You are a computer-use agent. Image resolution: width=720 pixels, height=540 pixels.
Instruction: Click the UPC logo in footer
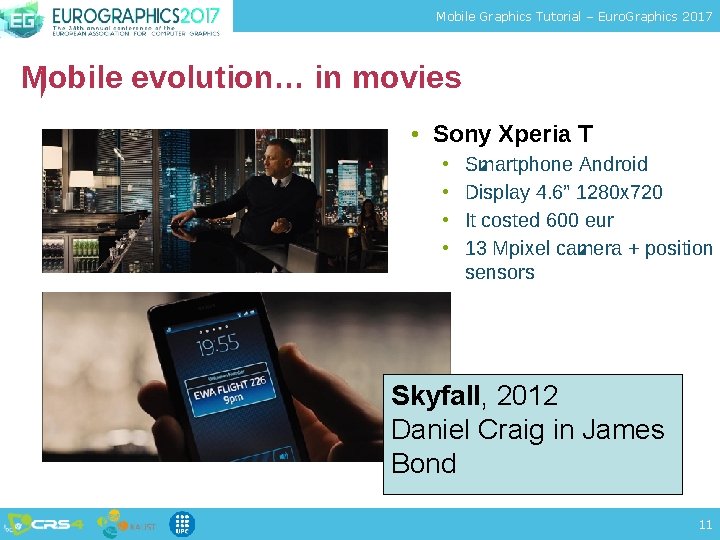click(182, 524)
